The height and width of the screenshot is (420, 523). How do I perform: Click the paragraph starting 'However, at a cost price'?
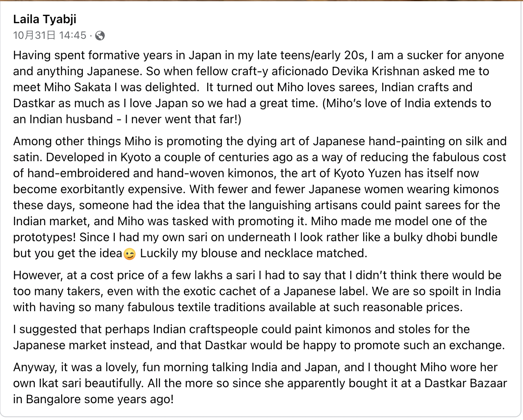256,291
